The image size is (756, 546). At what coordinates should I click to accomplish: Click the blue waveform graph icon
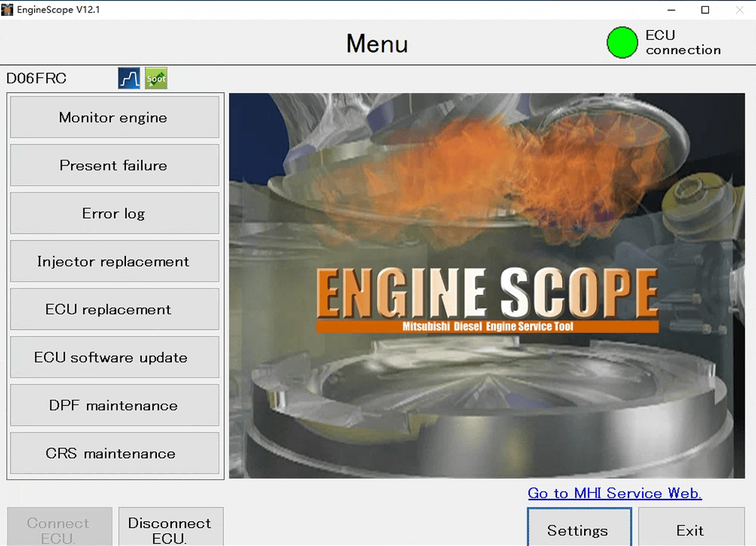[129, 79]
